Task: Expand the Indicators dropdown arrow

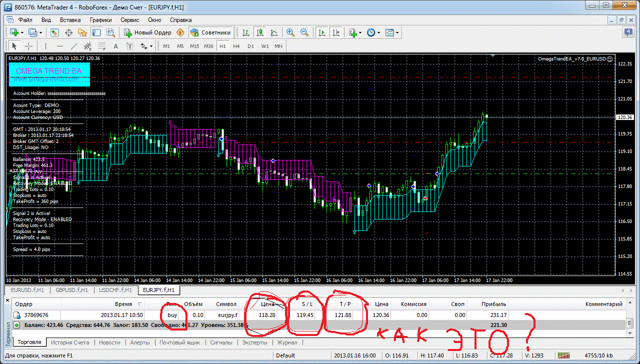Action: [360, 32]
